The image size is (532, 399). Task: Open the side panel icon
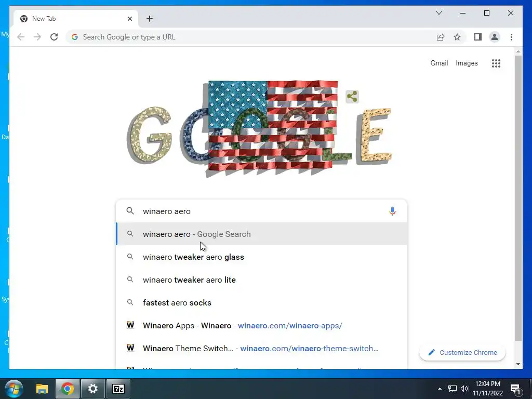(x=478, y=37)
